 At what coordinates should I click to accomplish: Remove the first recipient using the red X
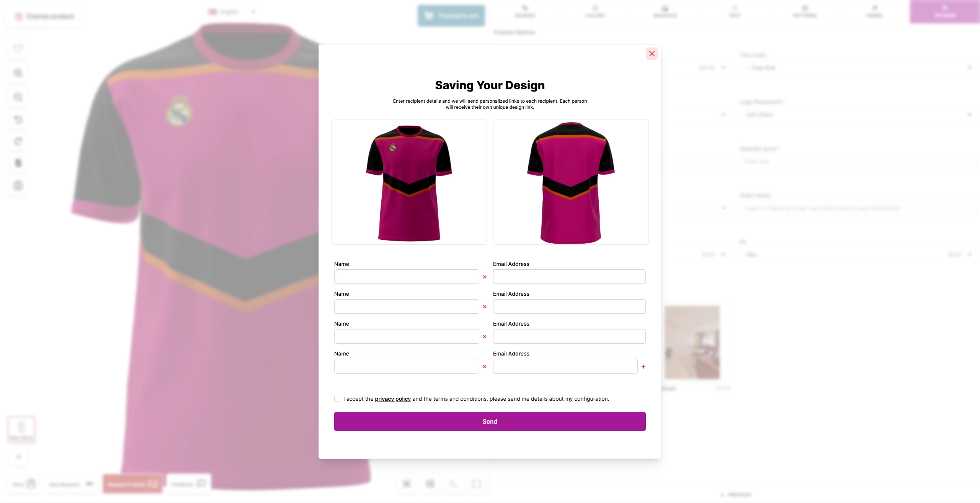click(485, 277)
